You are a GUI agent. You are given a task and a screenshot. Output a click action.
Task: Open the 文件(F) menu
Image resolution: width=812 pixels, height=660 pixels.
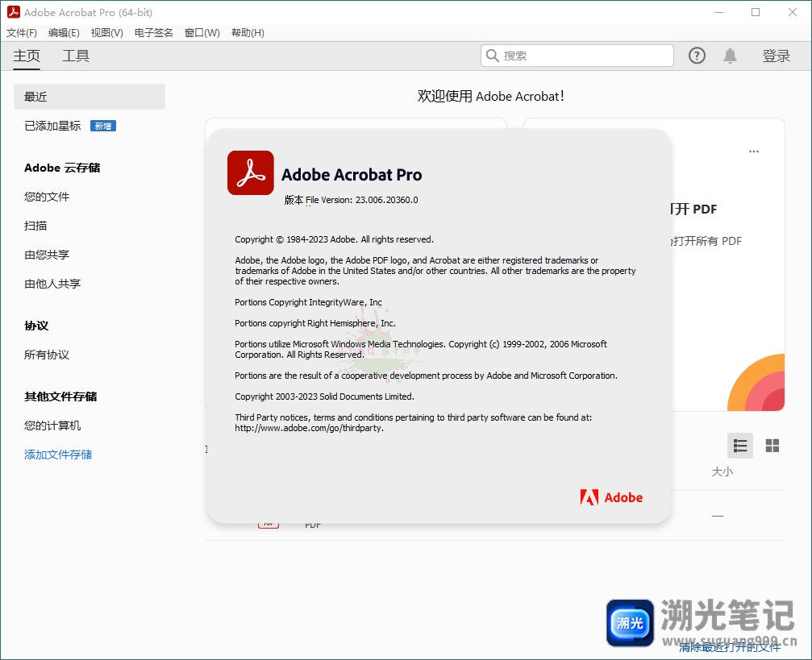[22, 33]
